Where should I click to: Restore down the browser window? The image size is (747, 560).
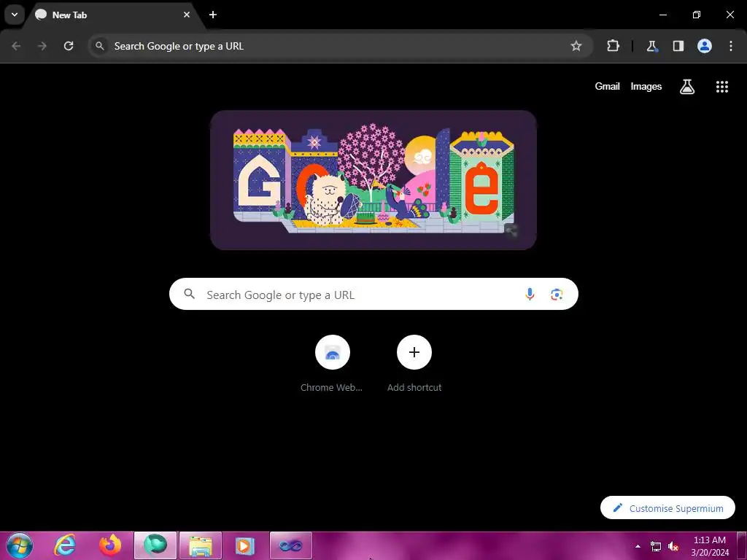click(697, 15)
